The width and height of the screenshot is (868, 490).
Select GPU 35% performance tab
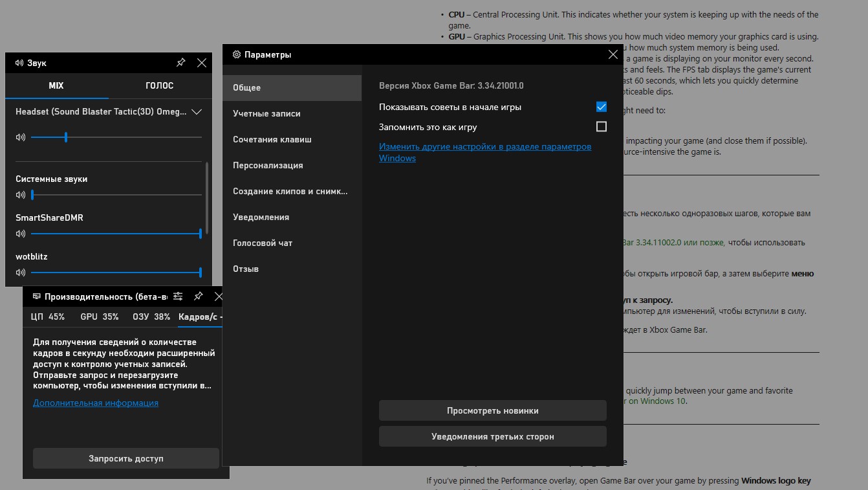tap(100, 317)
